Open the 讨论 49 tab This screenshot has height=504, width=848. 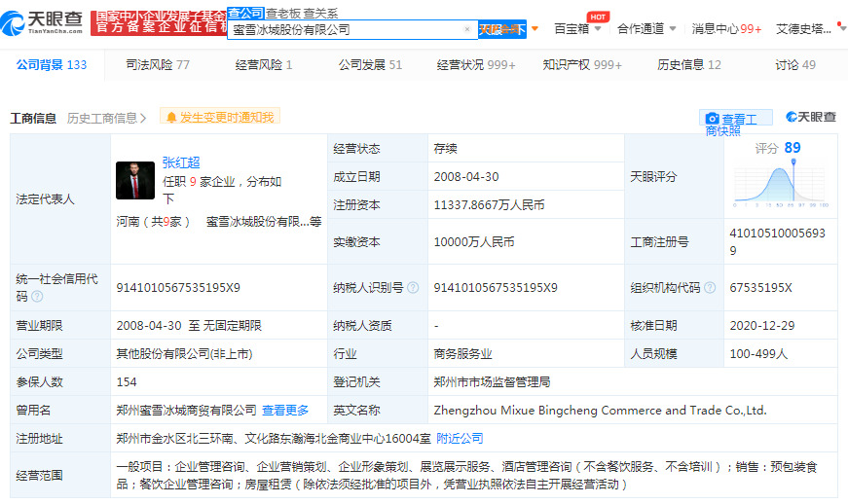point(795,65)
